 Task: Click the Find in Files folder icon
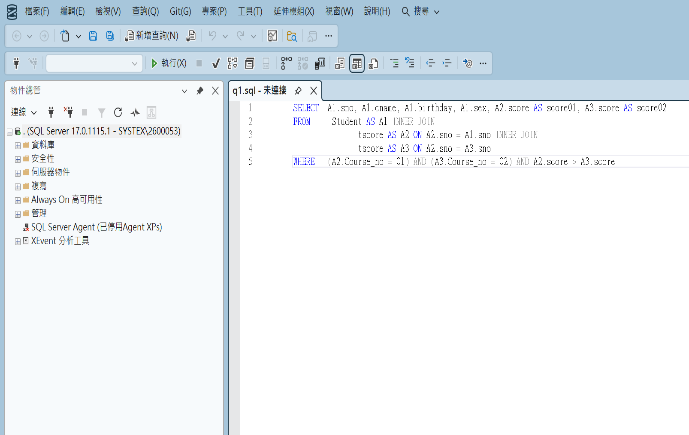point(292,36)
